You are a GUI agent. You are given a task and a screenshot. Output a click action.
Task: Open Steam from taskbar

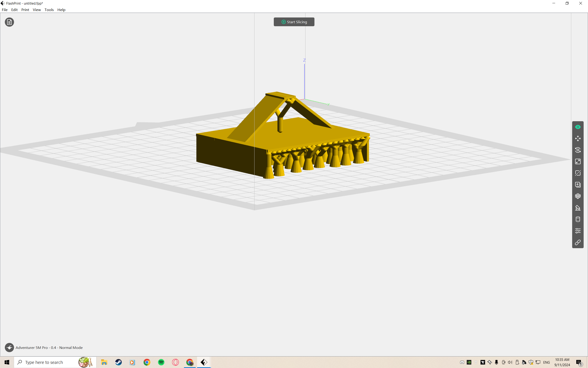(119, 362)
